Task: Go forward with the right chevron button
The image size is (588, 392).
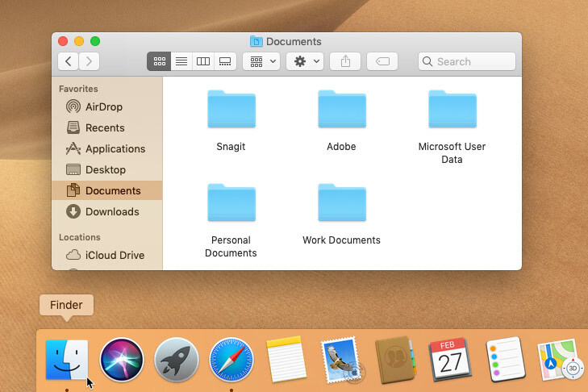Action: 89,61
